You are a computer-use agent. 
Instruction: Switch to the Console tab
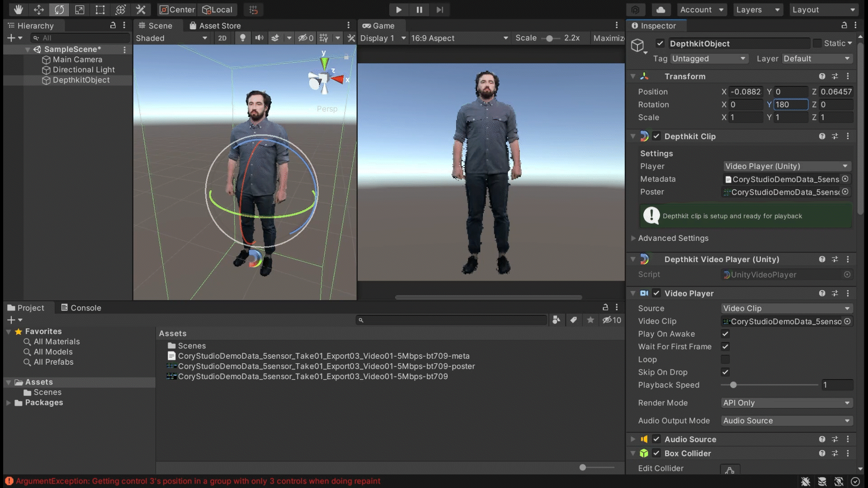(81, 308)
